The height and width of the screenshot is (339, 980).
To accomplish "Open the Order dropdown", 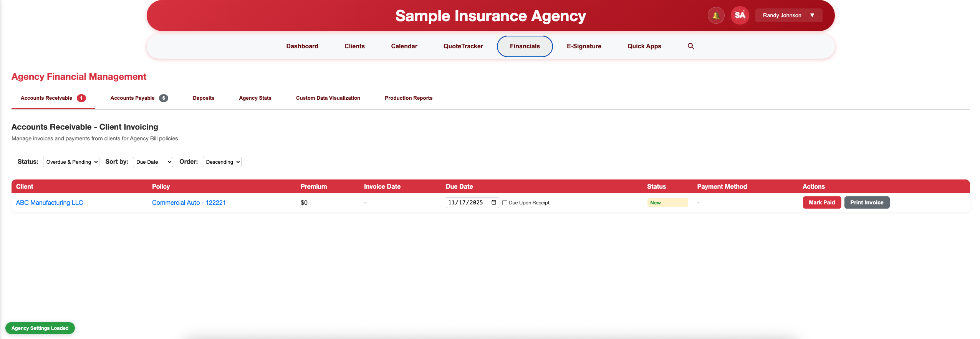I will click(x=222, y=162).
